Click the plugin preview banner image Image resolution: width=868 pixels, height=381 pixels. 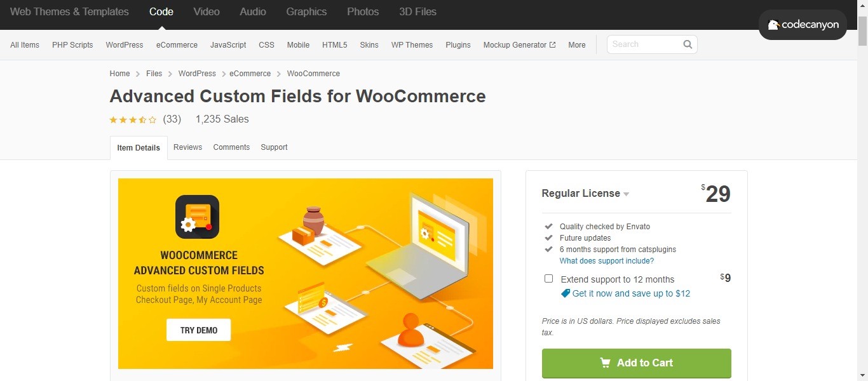[306, 274]
